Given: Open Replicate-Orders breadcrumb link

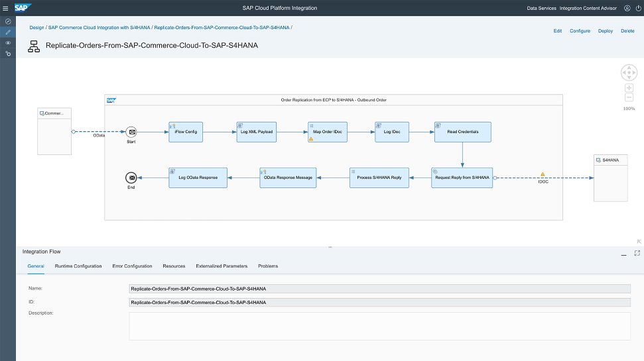Looking at the screenshot, I should (222, 27).
